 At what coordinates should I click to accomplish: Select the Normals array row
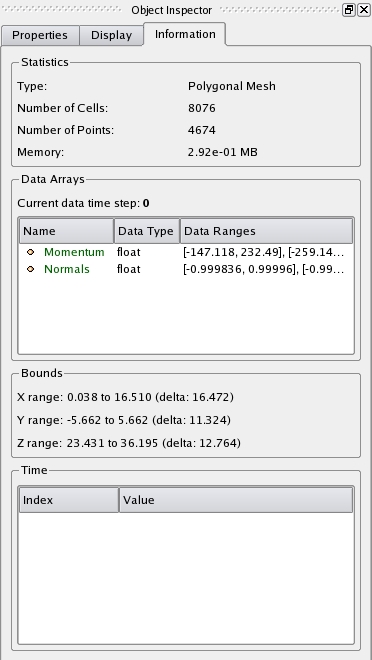[x=186, y=269]
